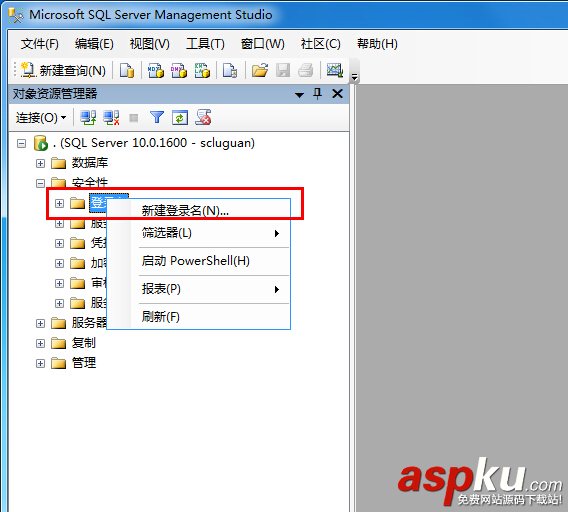Collapse the SQL Server 10.0.1600 server node
Image resolution: width=568 pixels, height=512 pixels.
tap(22, 143)
